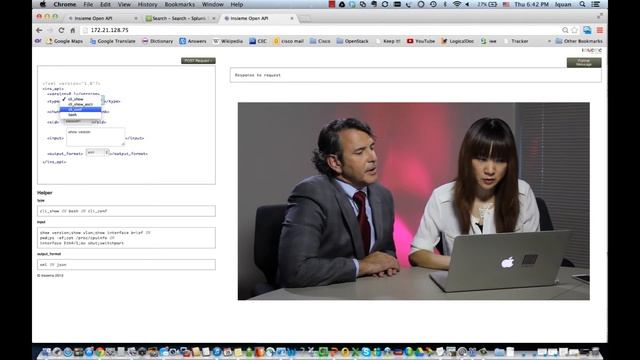Open the home page via the house icon
Screen dimensions: 640x360
pos(73,30)
